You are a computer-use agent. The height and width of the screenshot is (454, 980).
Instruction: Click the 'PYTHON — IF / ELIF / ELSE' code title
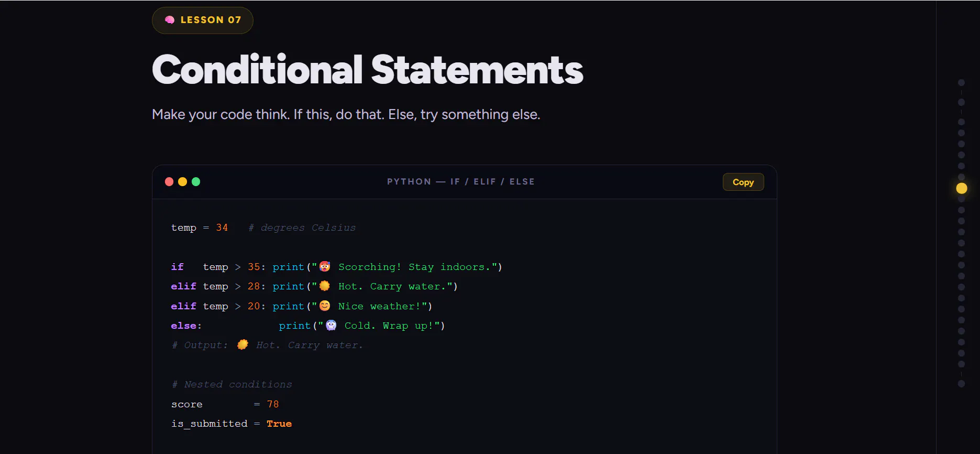point(461,181)
